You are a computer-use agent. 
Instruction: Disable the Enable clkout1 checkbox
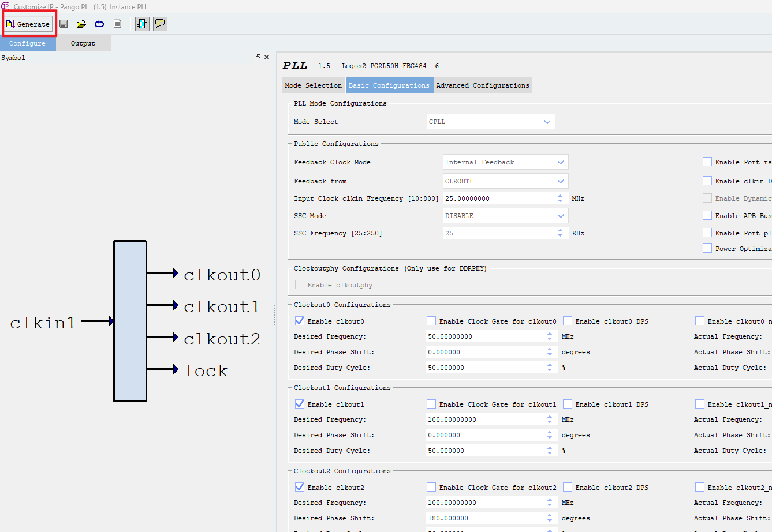pyautogui.click(x=300, y=404)
